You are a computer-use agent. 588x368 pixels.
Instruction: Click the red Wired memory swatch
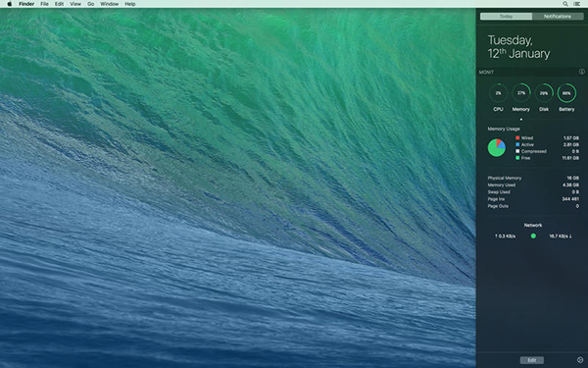[517, 137]
